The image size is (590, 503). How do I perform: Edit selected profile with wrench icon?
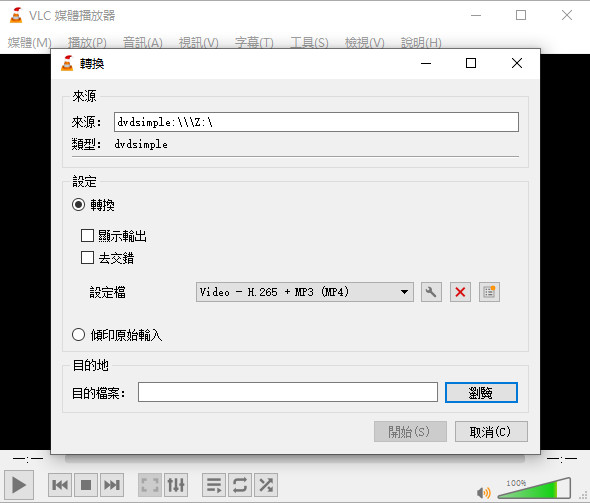pyautogui.click(x=431, y=292)
